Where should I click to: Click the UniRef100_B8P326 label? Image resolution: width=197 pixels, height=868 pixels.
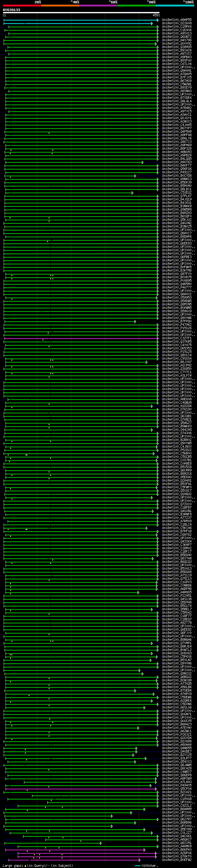tap(176, 149)
